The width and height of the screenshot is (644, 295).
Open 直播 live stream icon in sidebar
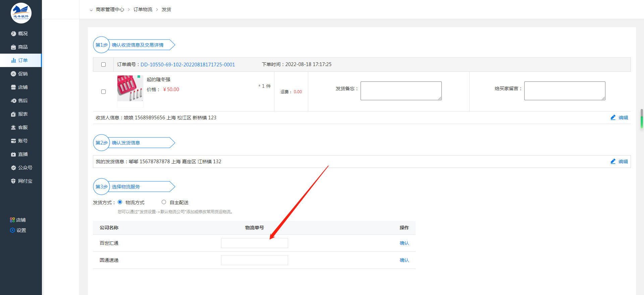13,154
